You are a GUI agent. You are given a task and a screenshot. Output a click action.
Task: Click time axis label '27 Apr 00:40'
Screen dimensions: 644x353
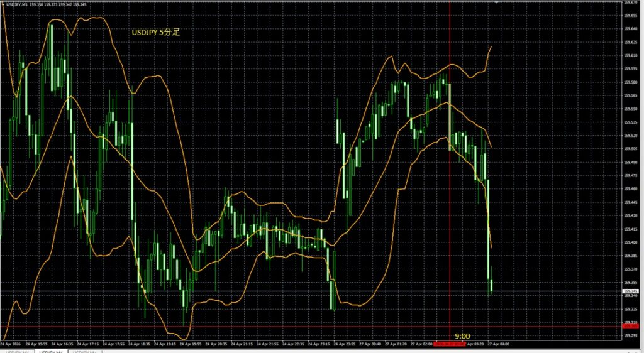[370, 344]
